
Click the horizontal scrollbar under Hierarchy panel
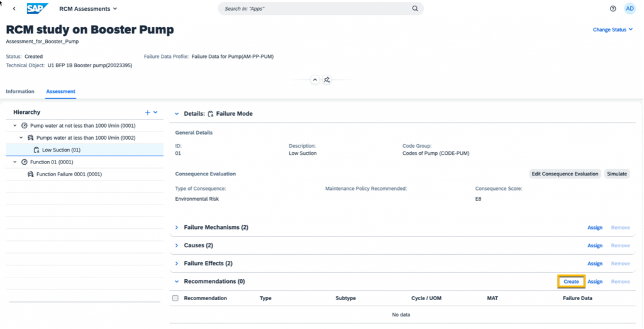pyautogui.click(x=85, y=302)
